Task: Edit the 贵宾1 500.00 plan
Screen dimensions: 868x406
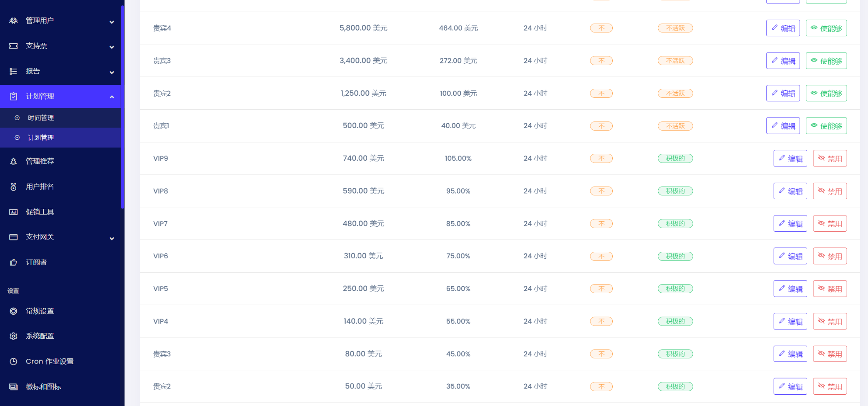Action: pos(783,125)
